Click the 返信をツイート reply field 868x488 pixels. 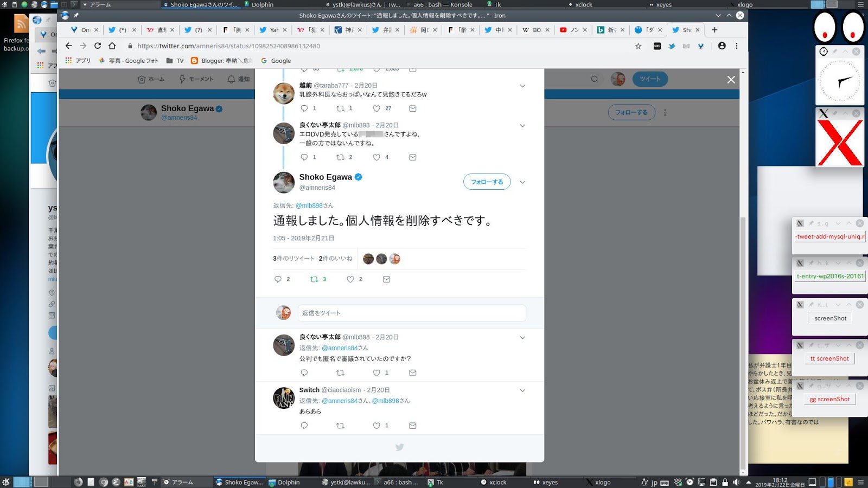pyautogui.click(x=412, y=313)
